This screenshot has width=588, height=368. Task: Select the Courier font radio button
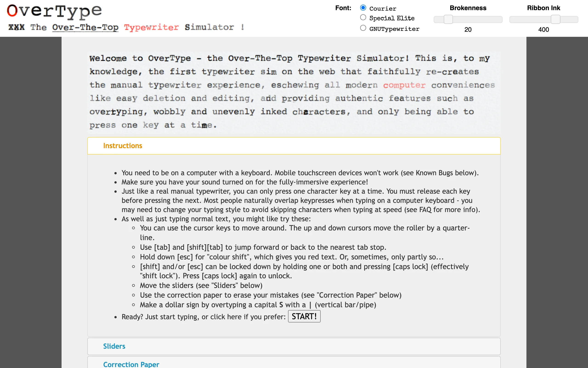pyautogui.click(x=363, y=8)
